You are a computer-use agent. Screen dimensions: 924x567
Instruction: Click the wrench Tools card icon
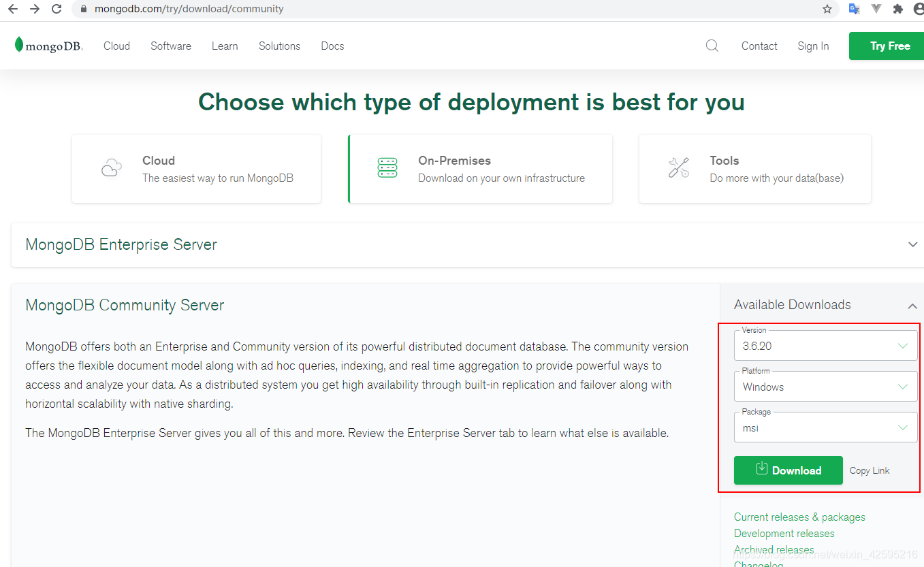(x=679, y=167)
